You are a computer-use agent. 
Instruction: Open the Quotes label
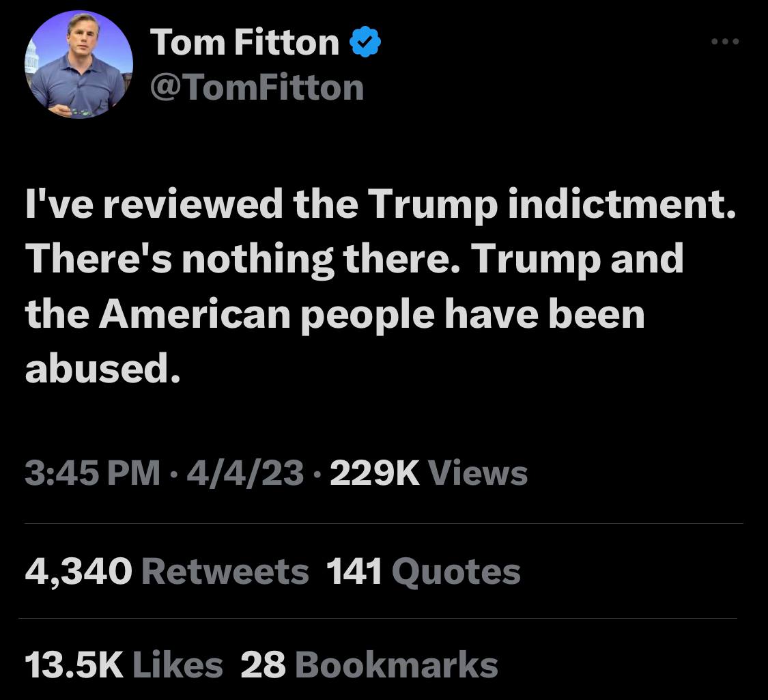(457, 572)
